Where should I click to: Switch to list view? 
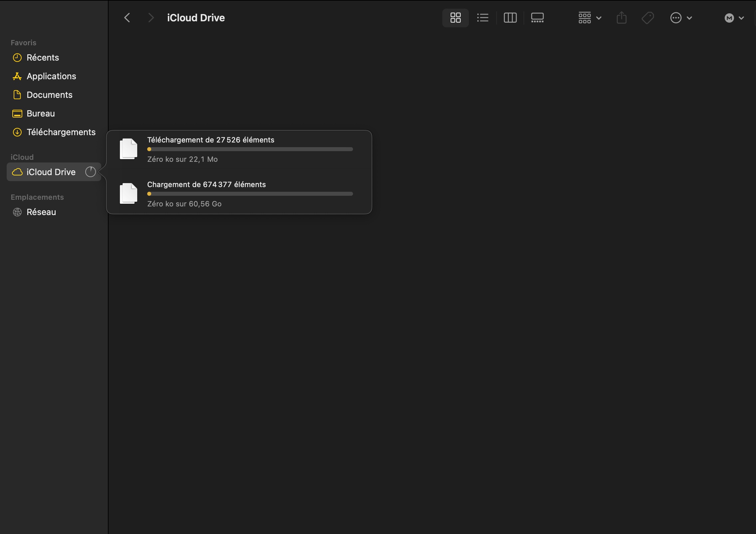[483, 18]
